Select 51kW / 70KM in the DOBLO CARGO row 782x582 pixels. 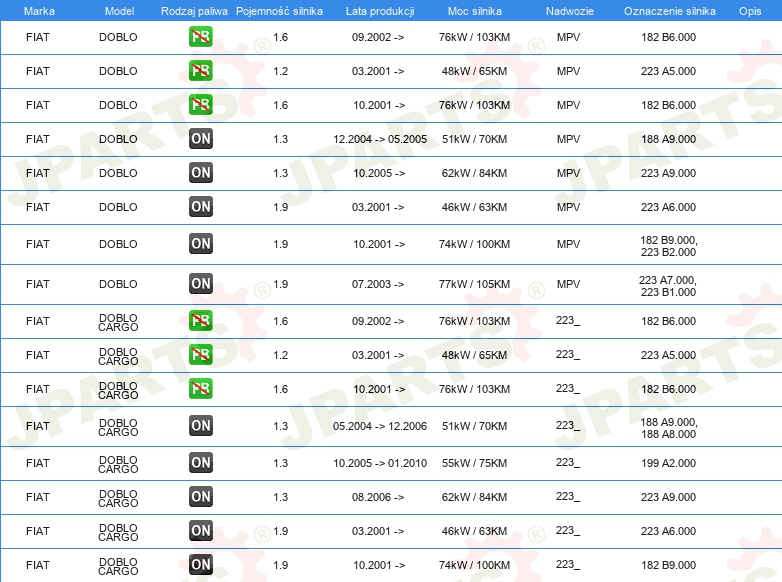click(474, 426)
